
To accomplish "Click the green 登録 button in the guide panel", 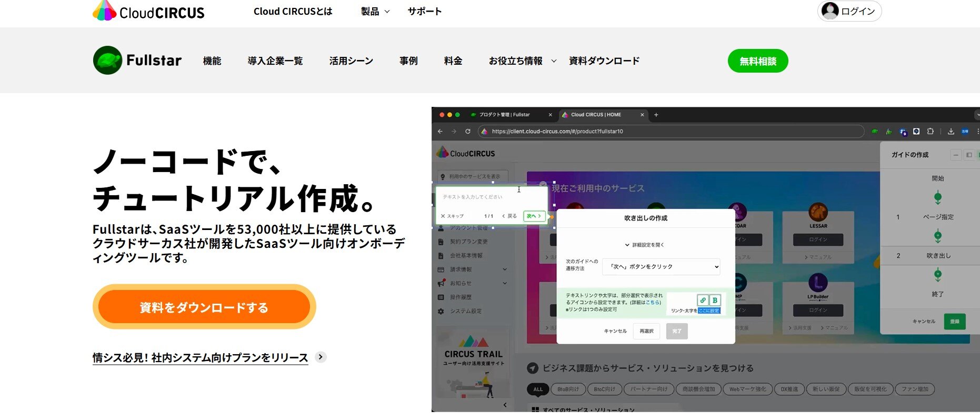I will [955, 321].
